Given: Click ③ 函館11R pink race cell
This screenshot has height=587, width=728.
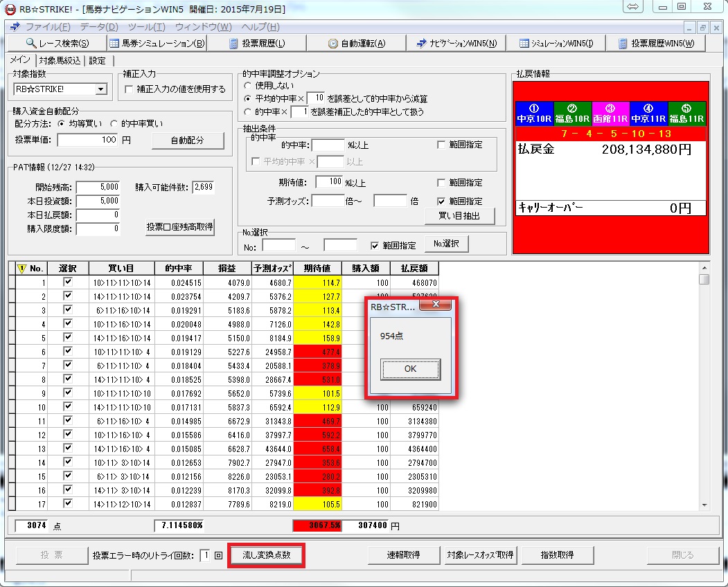Looking at the screenshot, I should pyautogui.click(x=610, y=114).
